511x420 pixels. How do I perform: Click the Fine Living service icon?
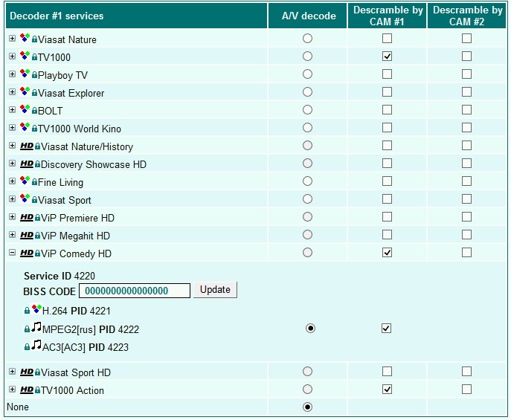(x=25, y=181)
